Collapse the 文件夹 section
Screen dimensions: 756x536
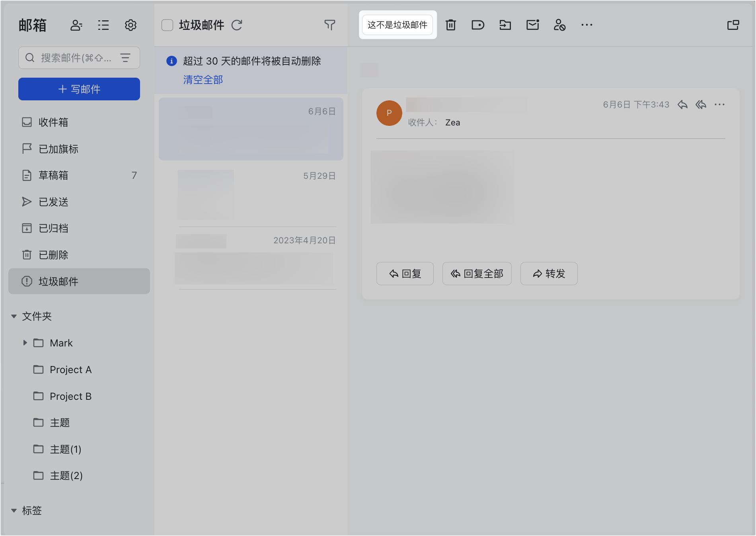coord(14,317)
